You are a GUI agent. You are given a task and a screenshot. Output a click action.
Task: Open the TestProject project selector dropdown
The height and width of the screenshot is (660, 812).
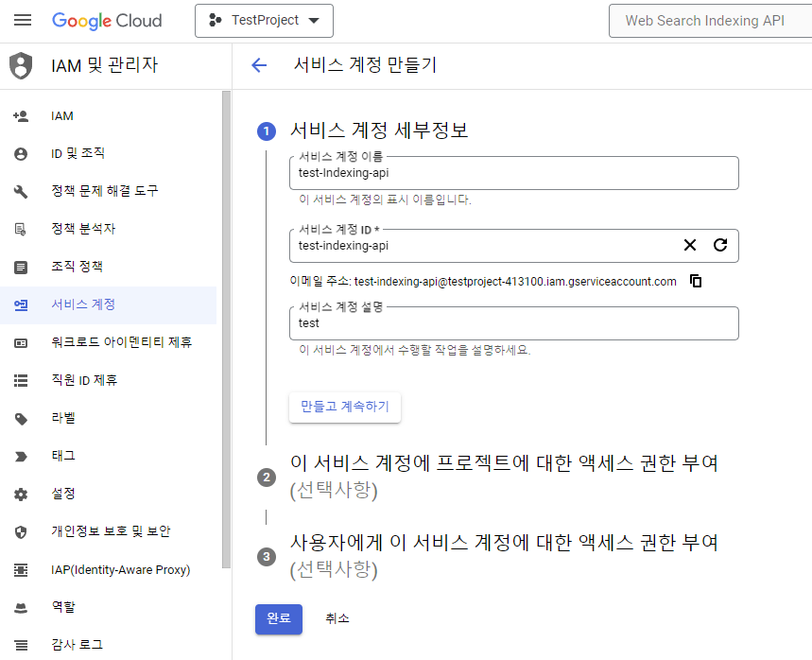pyautogui.click(x=264, y=21)
